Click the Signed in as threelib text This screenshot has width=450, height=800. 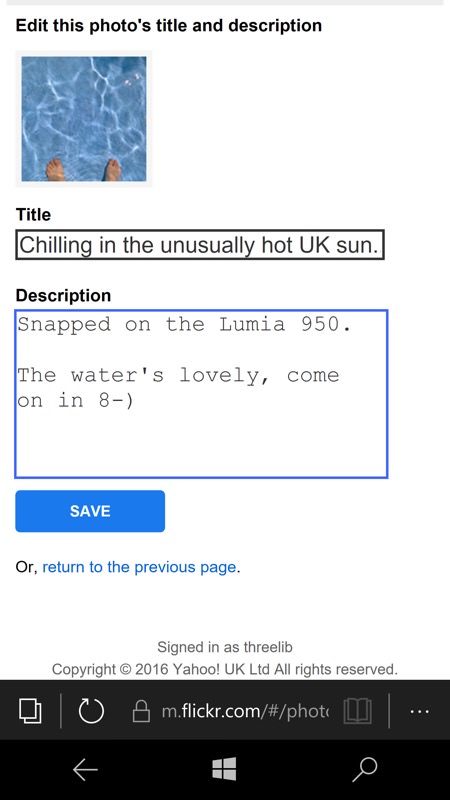click(224, 647)
